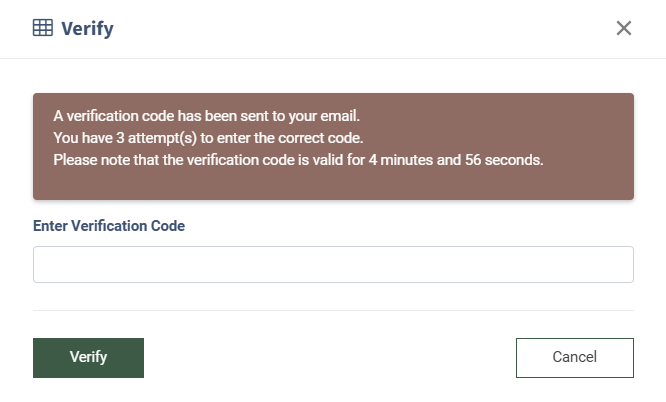Focus the verification code input field
Viewport: 666px width, 402px height.
coord(333,264)
